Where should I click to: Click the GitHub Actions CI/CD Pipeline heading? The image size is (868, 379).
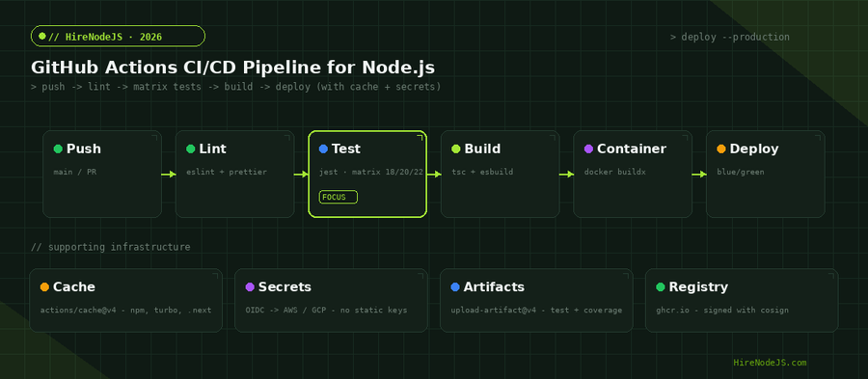232,68
